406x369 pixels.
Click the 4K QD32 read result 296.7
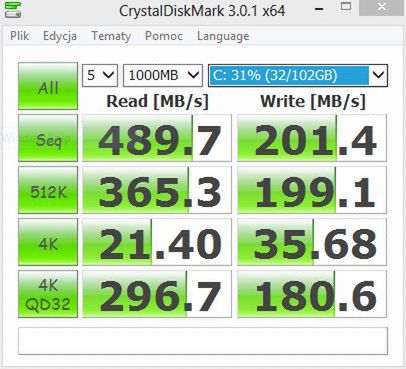[x=157, y=294]
